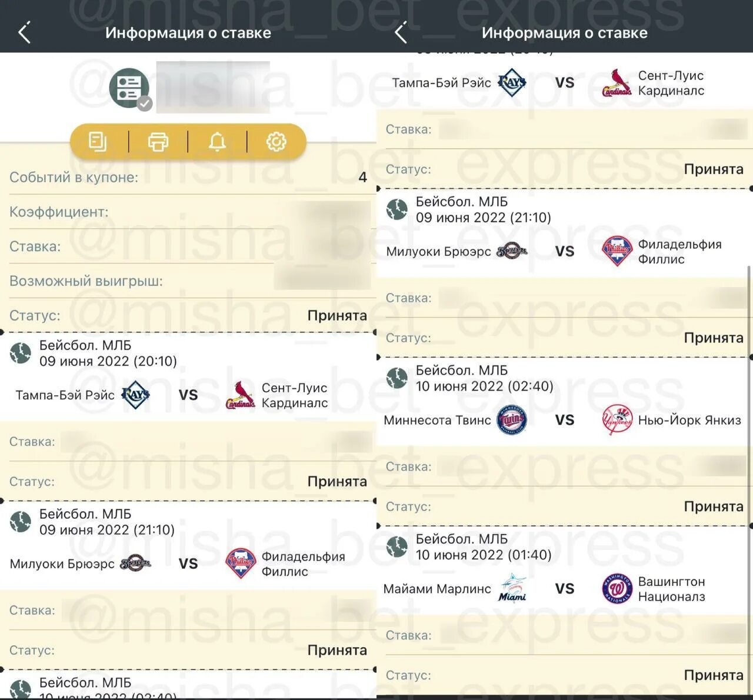753x700 pixels.
Task: Tap '10 июня 2022 (02:40)' date in right screenshot
Action: point(485,386)
